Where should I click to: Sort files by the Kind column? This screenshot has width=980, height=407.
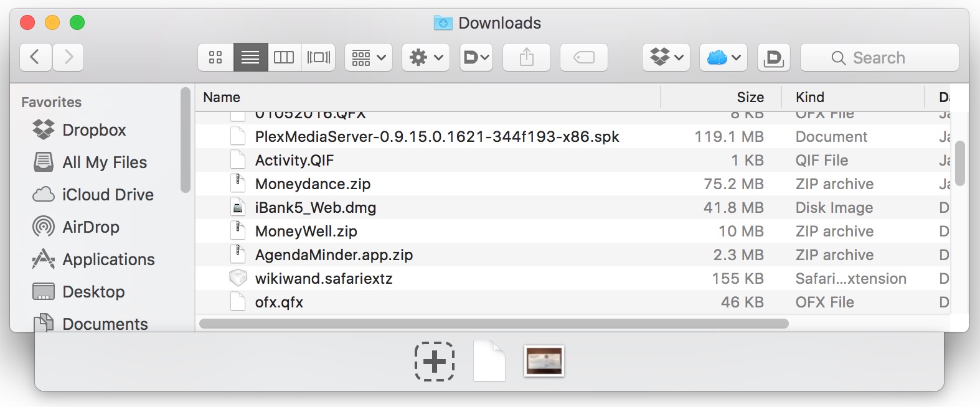853,97
